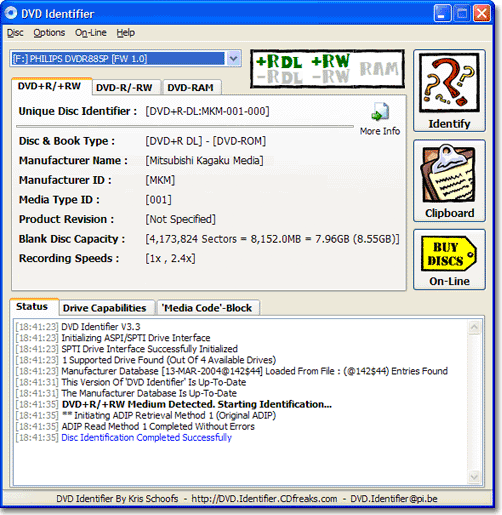Minimize the DVD Identifier window
The height and width of the screenshot is (515, 502).
[x=442, y=14]
